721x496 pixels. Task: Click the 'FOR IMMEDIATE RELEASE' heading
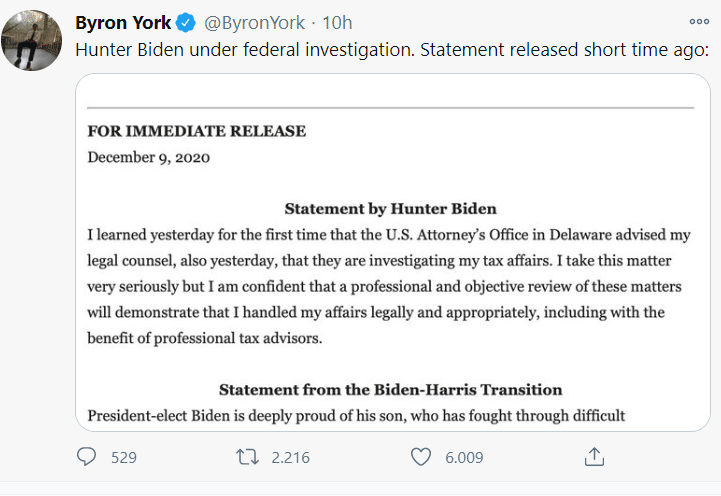click(197, 131)
